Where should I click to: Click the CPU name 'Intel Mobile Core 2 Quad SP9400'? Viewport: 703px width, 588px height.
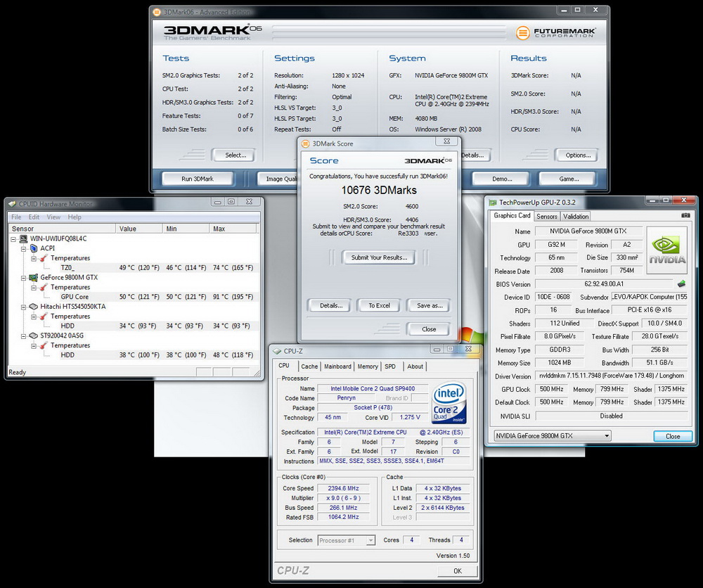click(373, 388)
